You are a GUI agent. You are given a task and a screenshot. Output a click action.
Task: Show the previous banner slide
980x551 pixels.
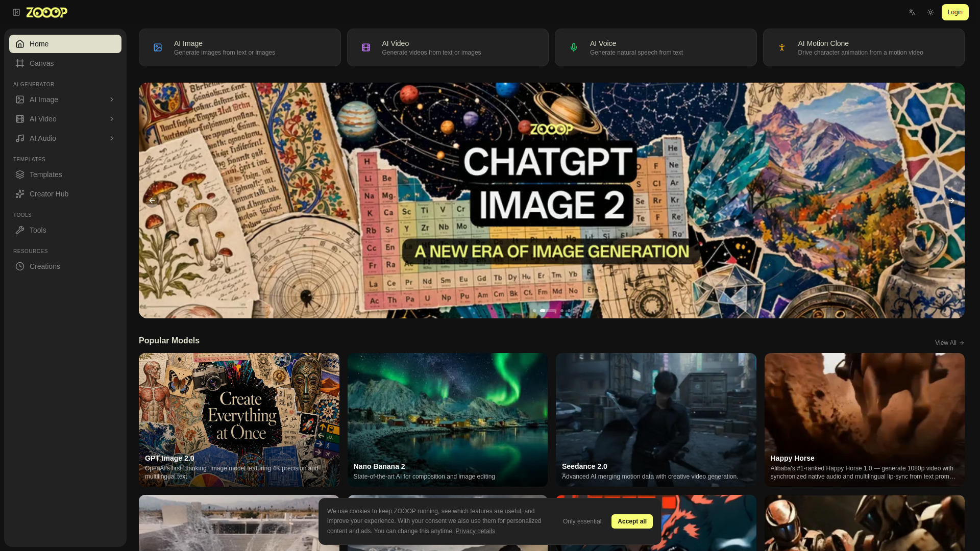(x=152, y=201)
